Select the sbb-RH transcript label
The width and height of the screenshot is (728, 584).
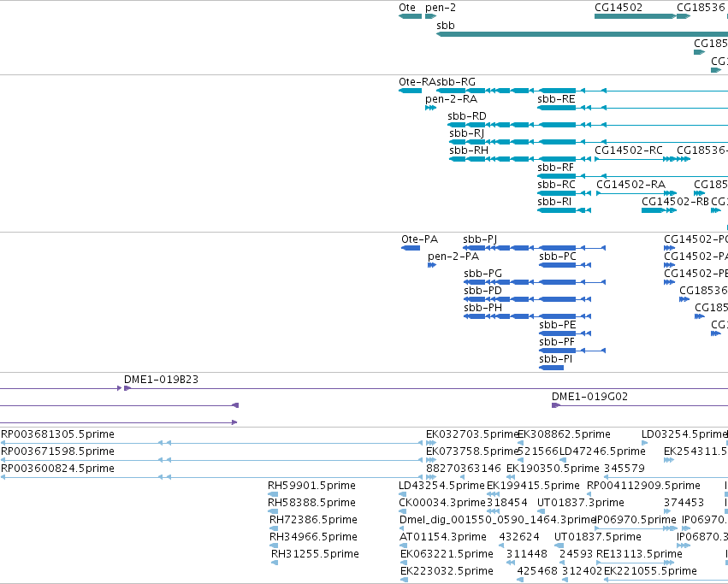pyautogui.click(x=469, y=150)
